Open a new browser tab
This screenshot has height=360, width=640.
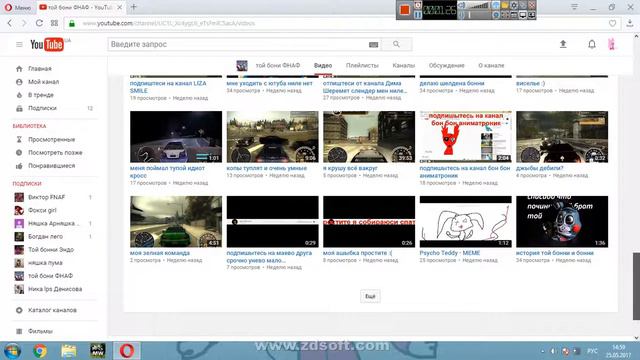(133, 7)
